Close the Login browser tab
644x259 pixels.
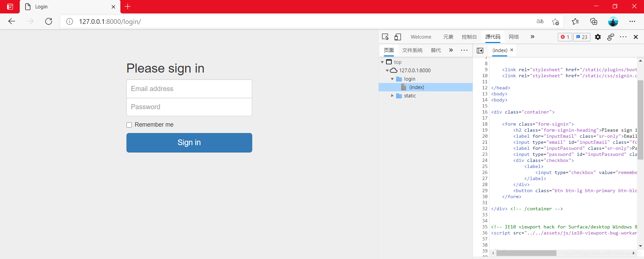pyautogui.click(x=113, y=7)
